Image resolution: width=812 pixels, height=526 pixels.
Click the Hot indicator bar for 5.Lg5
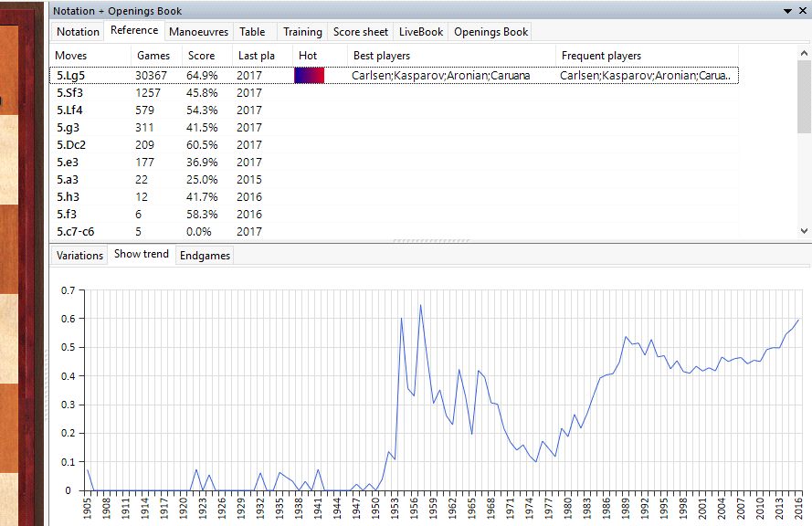(x=309, y=76)
